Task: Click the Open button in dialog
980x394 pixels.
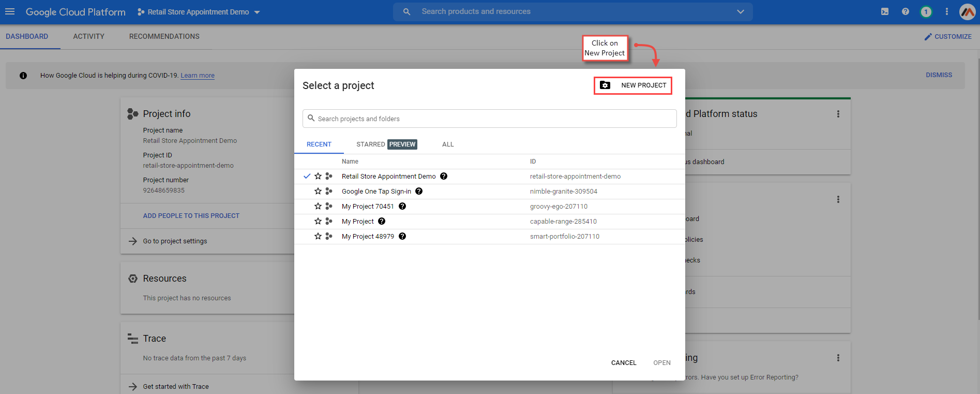Action: click(x=662, y=363)
